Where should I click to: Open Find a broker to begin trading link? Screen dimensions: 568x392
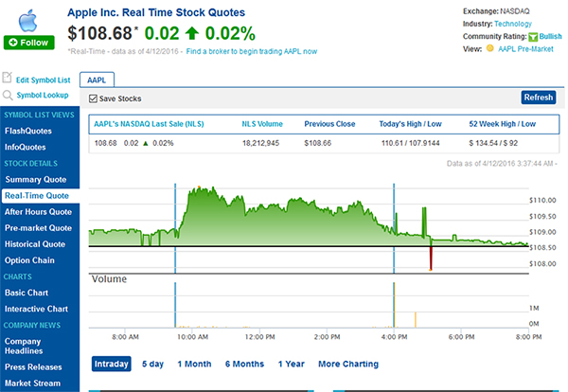pos(252,51)
